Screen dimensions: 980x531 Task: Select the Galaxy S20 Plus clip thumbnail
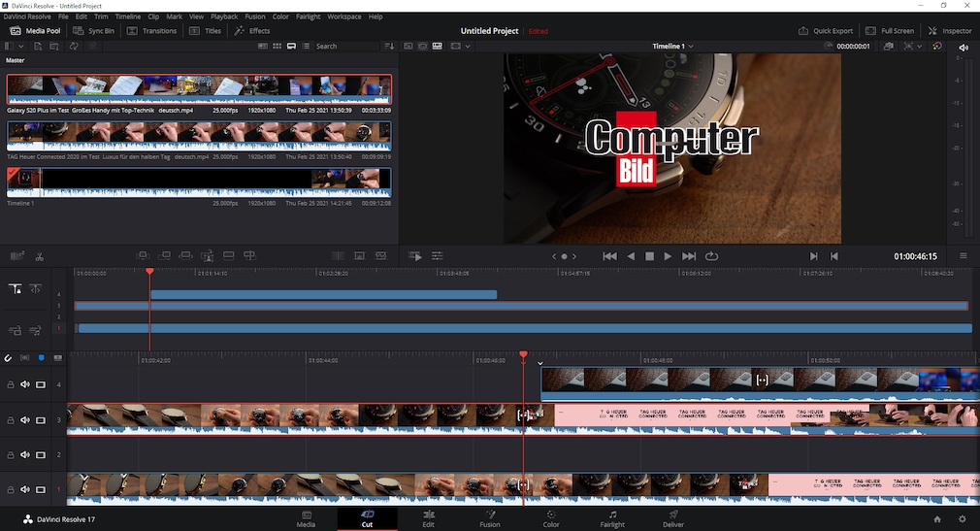[199, 89]
